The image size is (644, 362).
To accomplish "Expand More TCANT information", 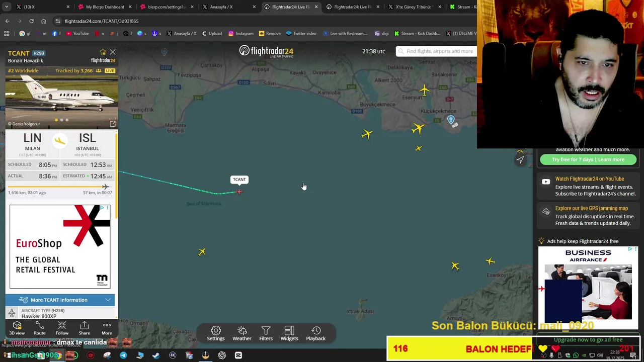I will [60, 300].
